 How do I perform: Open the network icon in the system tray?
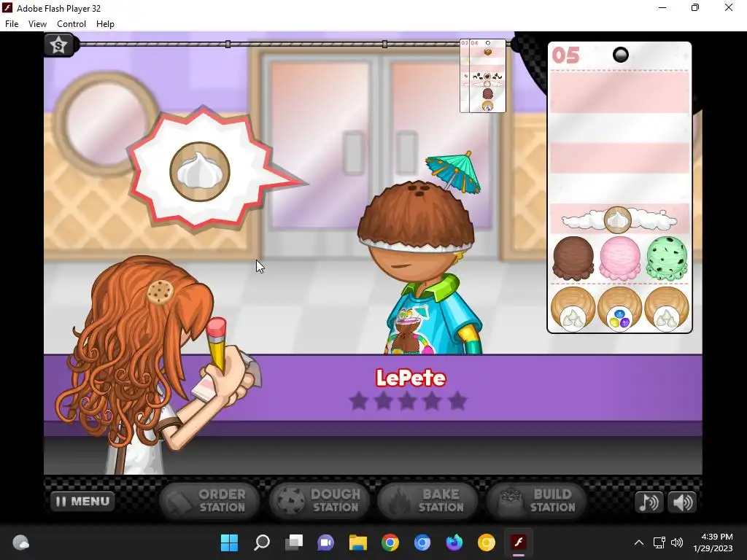[x=659, y=542]
